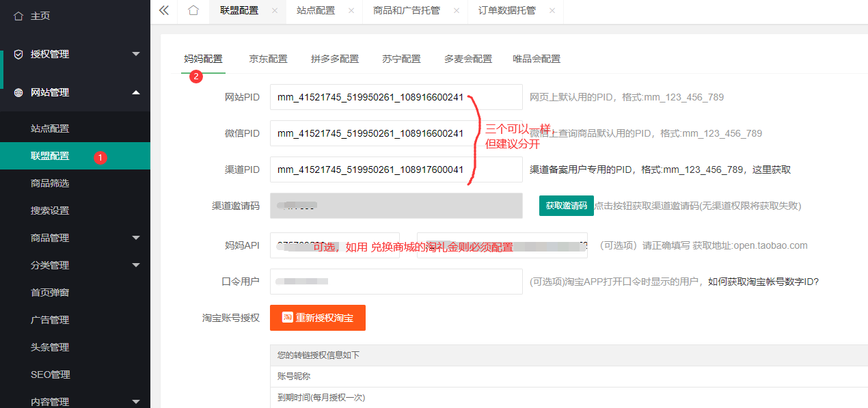Expand the 内容管理 submenu arrow
868x408 pixels.
click(x=136, y=402)
